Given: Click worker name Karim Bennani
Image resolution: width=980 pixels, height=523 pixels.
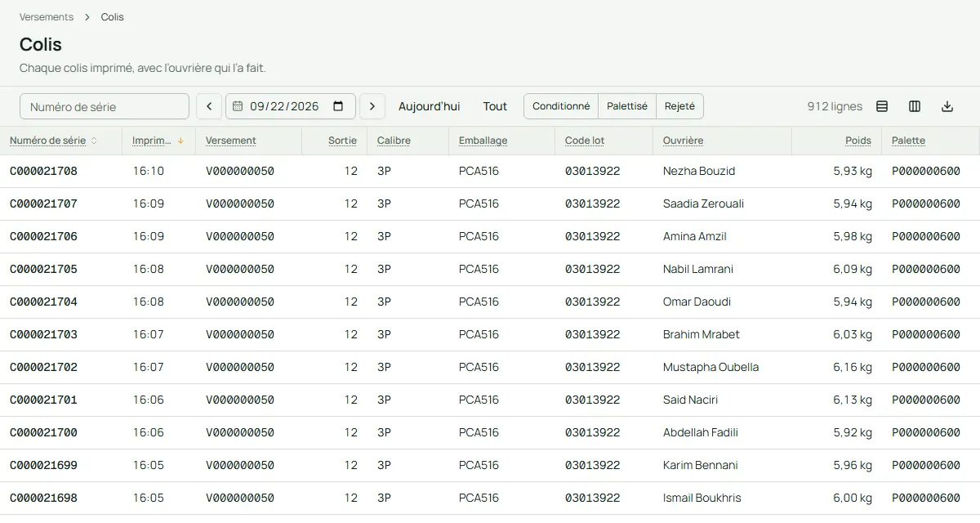Looking at the screenshot, I should click(x=700, y=466).
